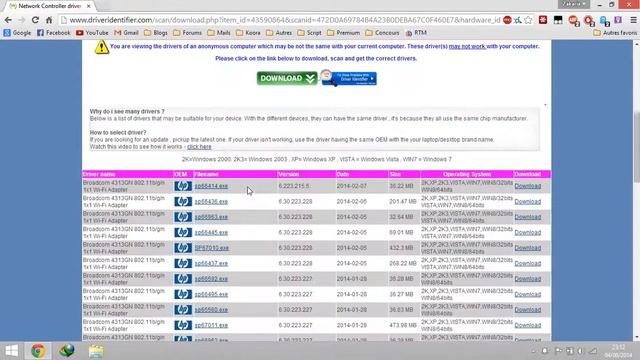Viewport: 640px width, 360px height.
Task: Click the purple extension icon near the menu
Action: [618, 20]
